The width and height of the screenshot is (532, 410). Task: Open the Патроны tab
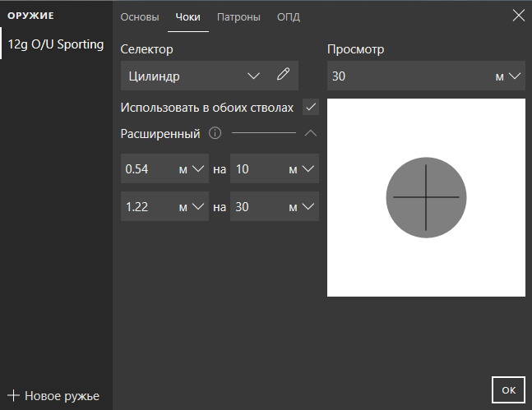238,17
